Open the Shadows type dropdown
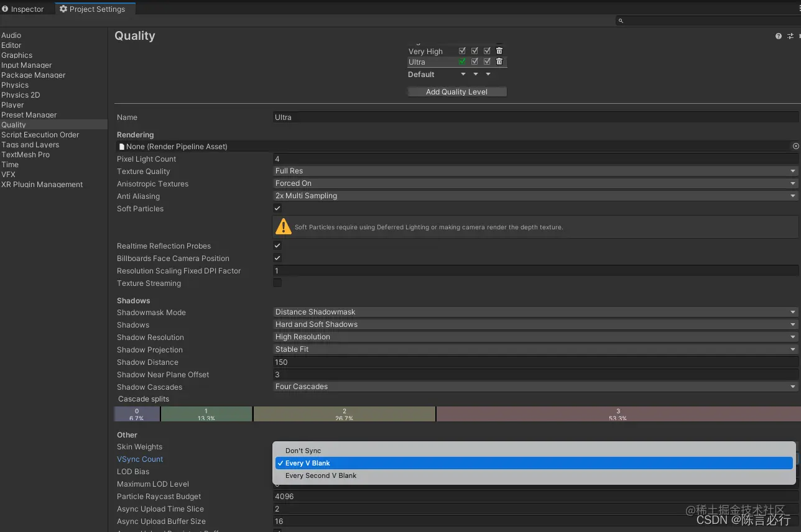The image size is (801, 532). [535, 324]
